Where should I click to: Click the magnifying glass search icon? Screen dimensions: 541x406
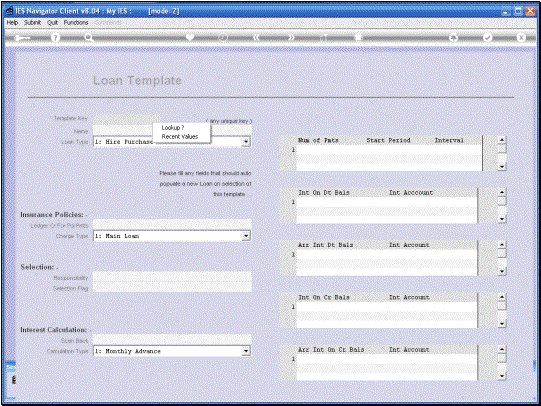click(89, 38)
